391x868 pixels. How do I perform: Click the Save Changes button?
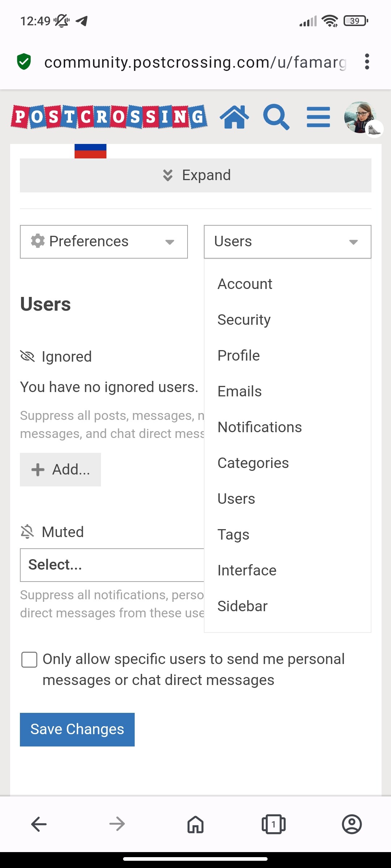(77, 729)
